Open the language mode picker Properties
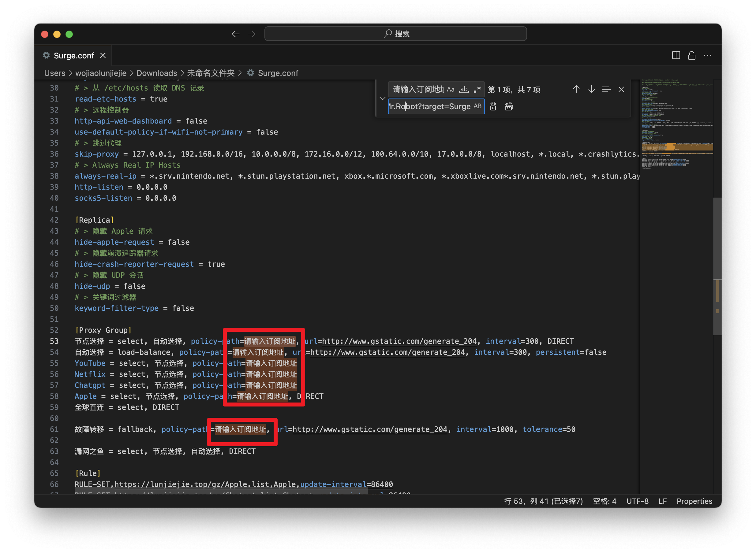The width and height of the screenshot is (756, 553). click(x=694, y=501)
